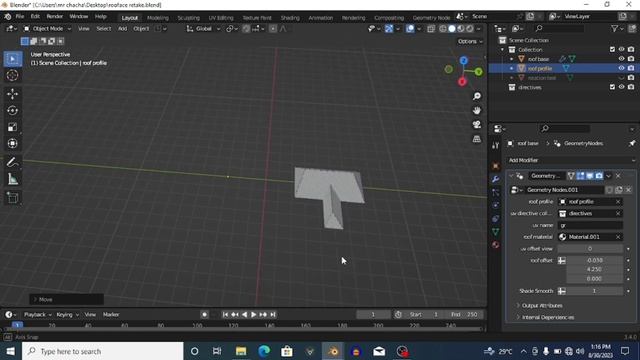This screenshot has height=360, width=640.
Task: Toggle proportional editing in header
Action: (x=273, y=29)
